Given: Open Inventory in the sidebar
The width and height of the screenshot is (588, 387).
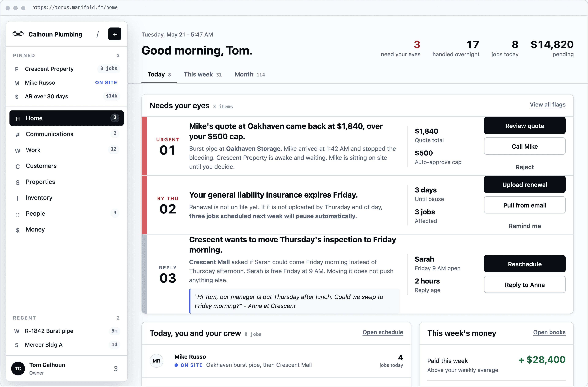Looking at the screenshot, I should [x=66, y=198].
